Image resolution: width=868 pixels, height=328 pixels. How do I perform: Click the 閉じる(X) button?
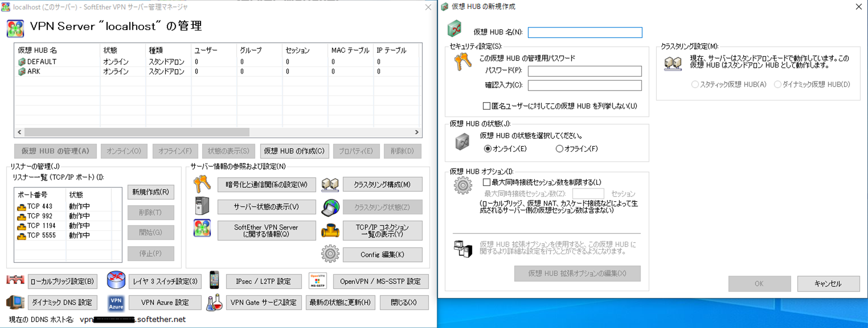point(404,302)
